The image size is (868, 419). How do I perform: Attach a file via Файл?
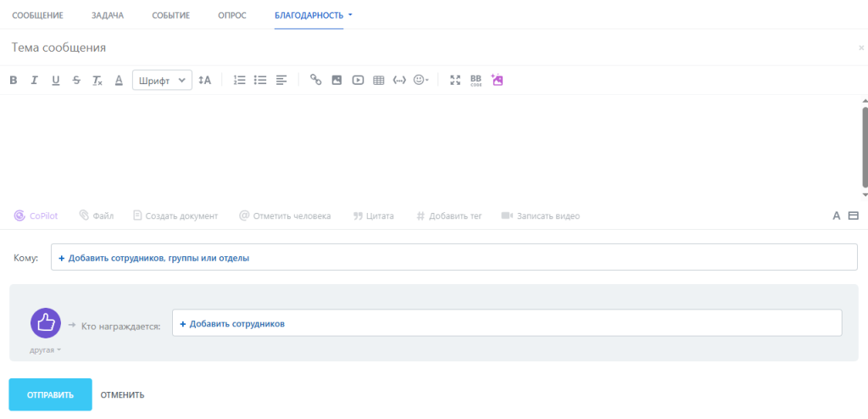97,216
